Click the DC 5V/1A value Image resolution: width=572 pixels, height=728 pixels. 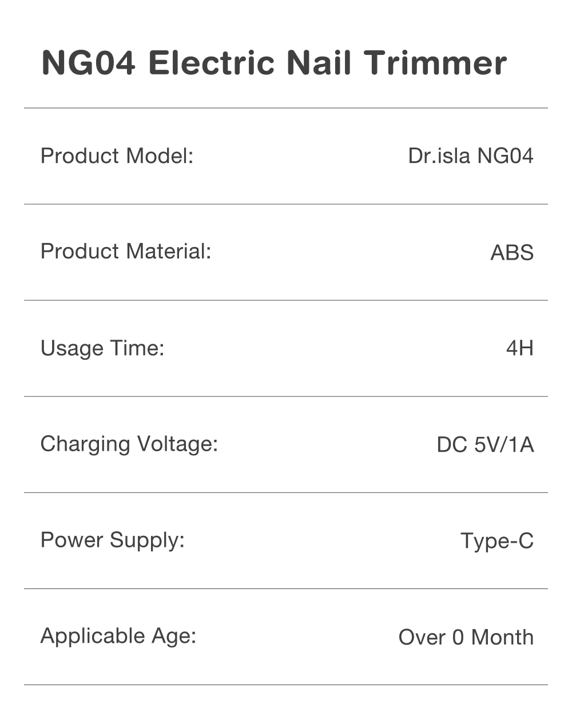[x=485, y=444]
